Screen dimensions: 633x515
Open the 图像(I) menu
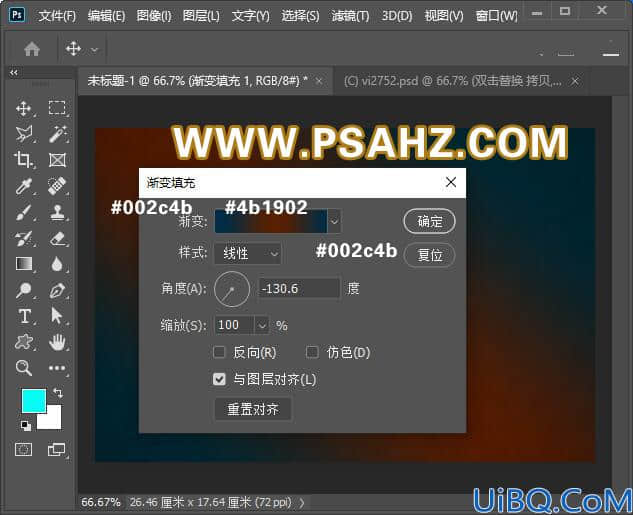(x=154, y=16)
